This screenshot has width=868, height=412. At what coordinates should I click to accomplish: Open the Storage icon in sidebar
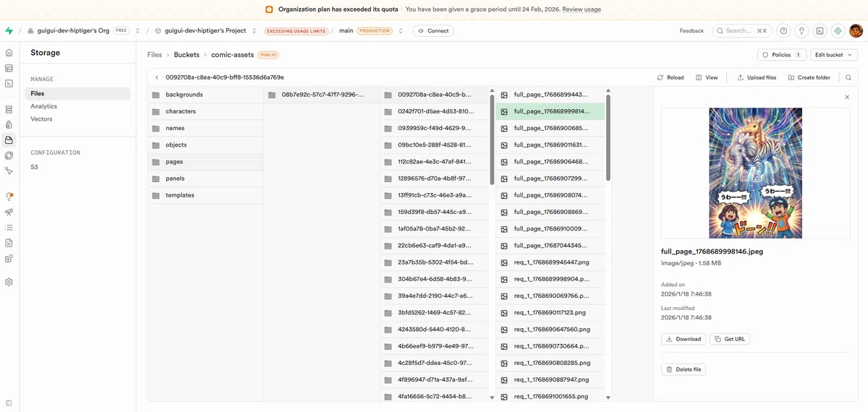coord(9,140)
